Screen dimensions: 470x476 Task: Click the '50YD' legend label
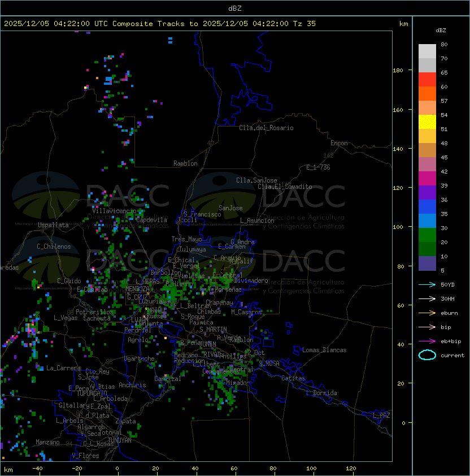click(447, 285)
